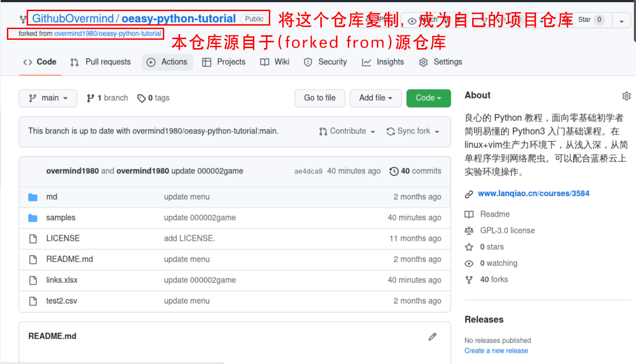636x364 pixels.
Task: Edit README with the pencil icon
Action: point(432,337)
